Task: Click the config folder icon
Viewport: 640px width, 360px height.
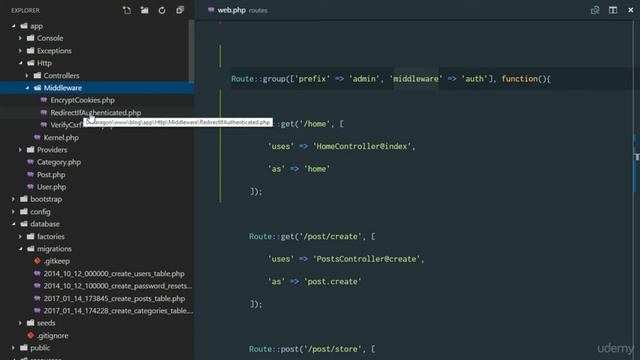Action: (x=24, y=211)
